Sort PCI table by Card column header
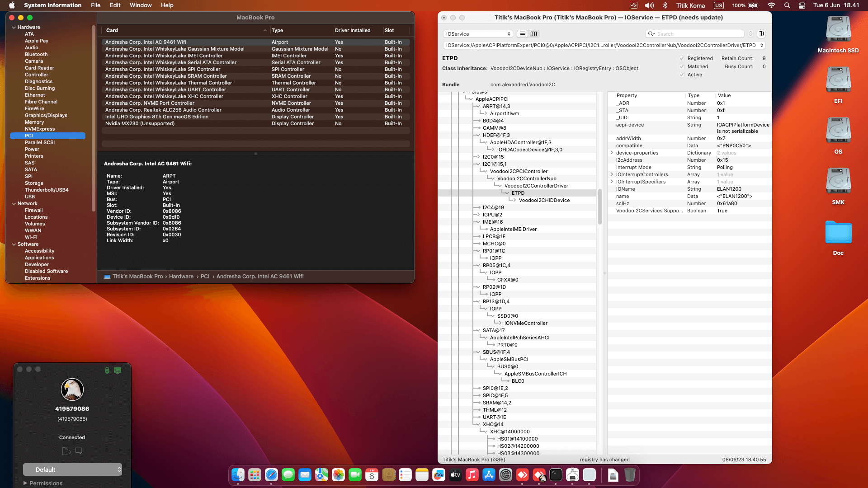Screen dimensions: 868x488 pyautogui.click(x=186, y=30)
